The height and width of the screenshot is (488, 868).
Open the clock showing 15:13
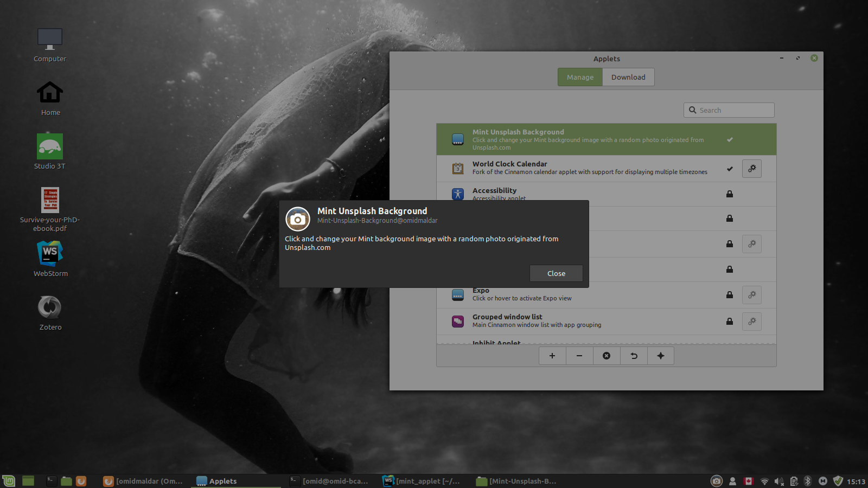point(856,481)
